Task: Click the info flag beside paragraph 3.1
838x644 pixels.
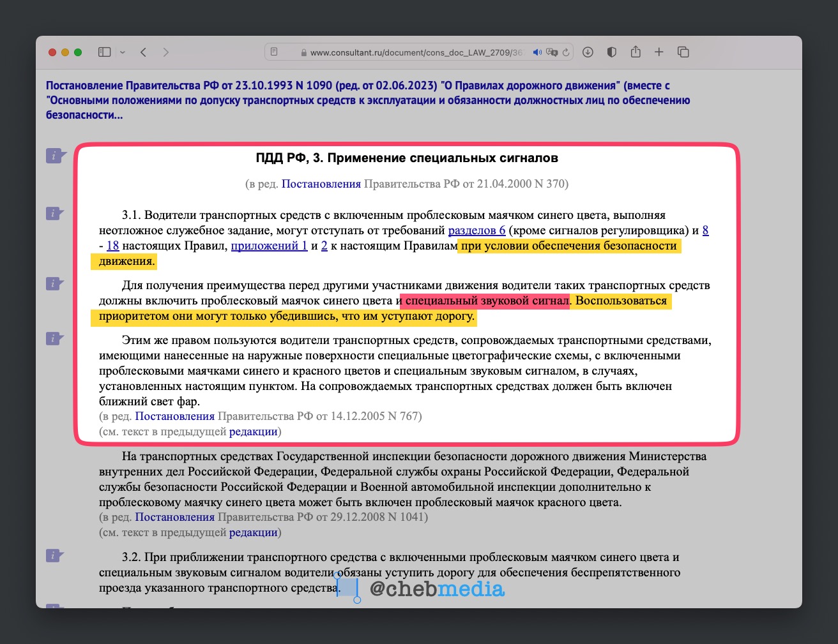Action: point(55,213)
